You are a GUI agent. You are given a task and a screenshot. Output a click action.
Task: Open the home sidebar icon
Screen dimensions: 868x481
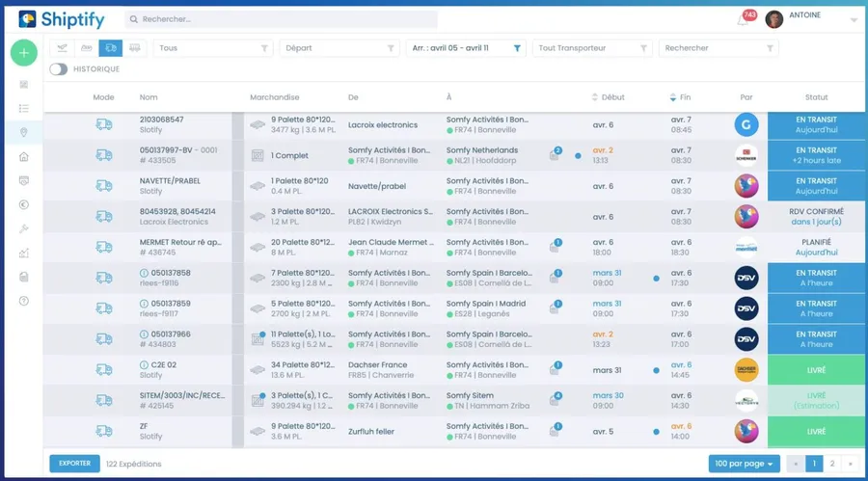(24, 157)
